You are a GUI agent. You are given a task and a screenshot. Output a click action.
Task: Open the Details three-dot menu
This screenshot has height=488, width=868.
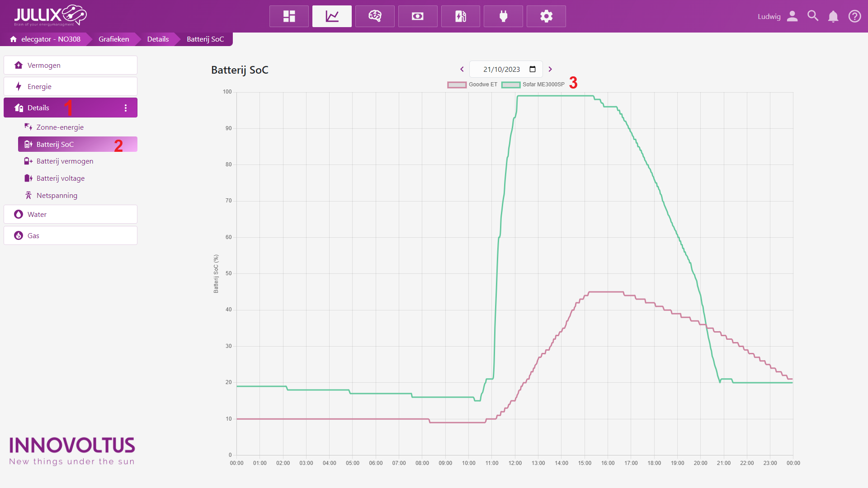pos(126,108)
